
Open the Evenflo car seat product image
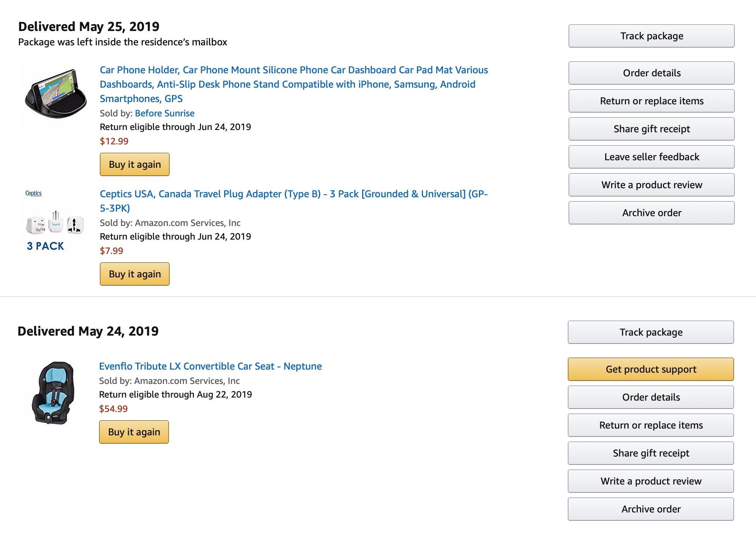tap(54, 393)
